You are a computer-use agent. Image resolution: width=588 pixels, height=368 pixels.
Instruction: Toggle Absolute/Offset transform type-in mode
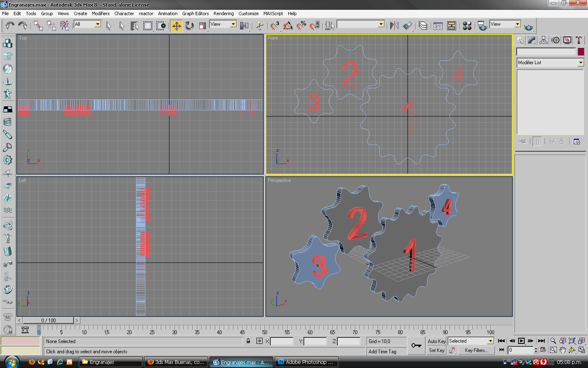(259, 341)
